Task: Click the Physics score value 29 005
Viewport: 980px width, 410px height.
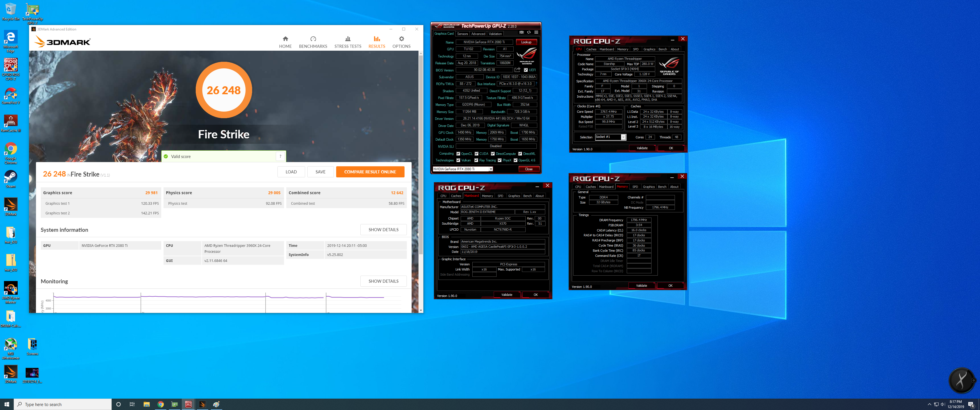Action: click(x=274, y=193)
